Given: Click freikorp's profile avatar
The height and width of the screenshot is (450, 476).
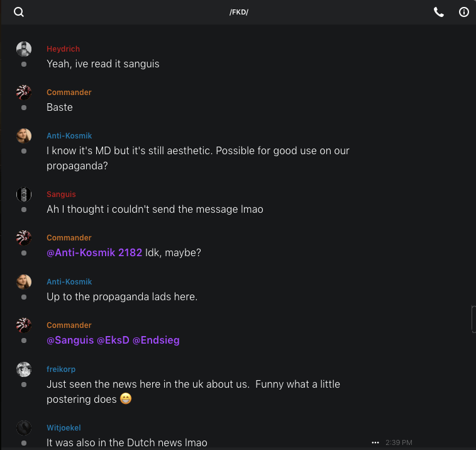Looking at the screenshot, I should pos(24,369).
